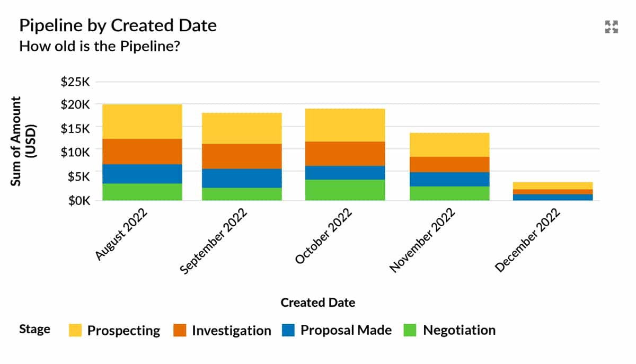The image size is (636, 364).
Task: Select August 2022 Prospecting bar segment
Action: tap(142, 121)
